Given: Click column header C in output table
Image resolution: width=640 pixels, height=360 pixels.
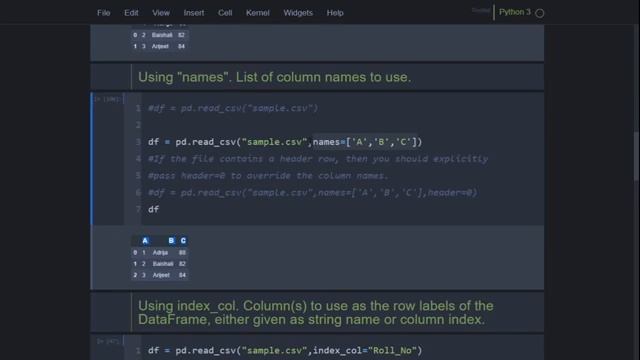Looking at the screenshot, I should coord(183,241).
